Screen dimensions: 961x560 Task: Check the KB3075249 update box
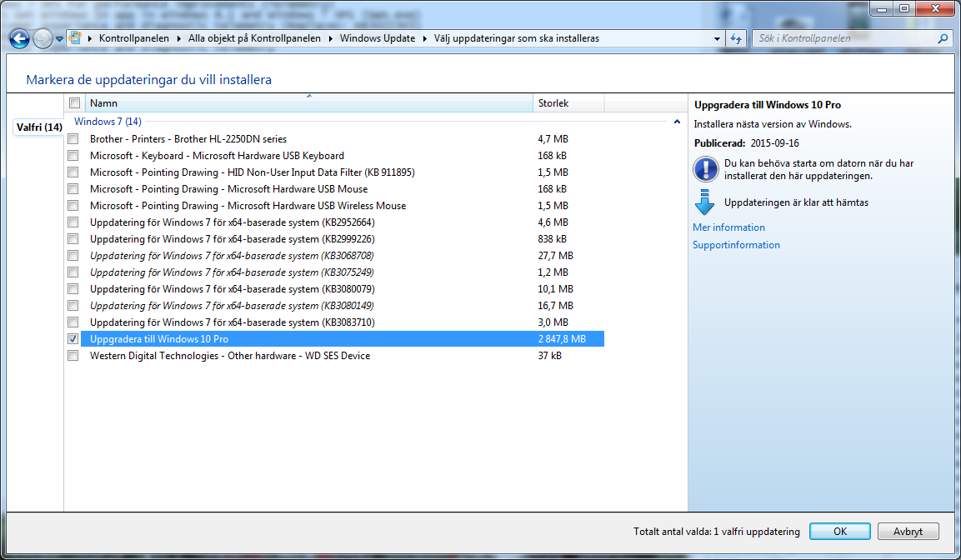[73, 272]
